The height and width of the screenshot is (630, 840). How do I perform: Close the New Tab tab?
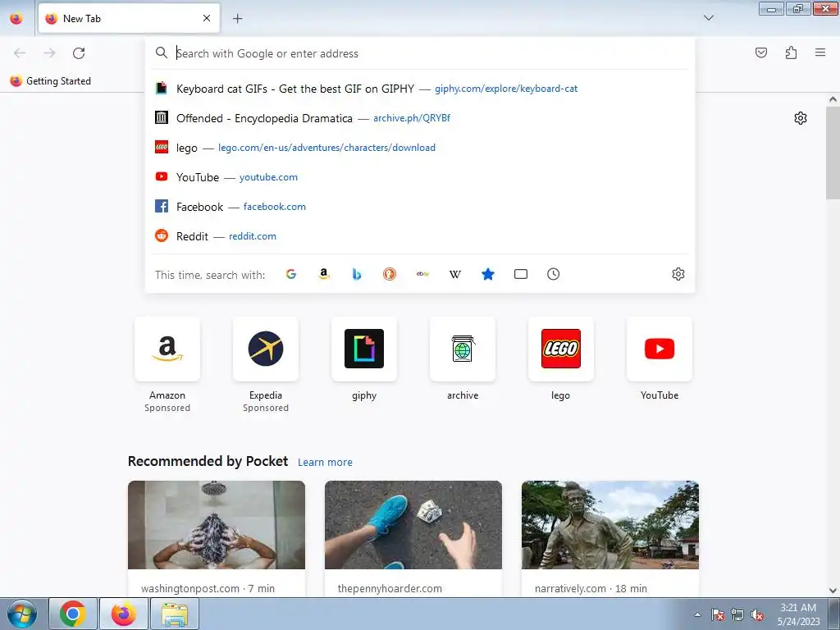coord(207,18)
